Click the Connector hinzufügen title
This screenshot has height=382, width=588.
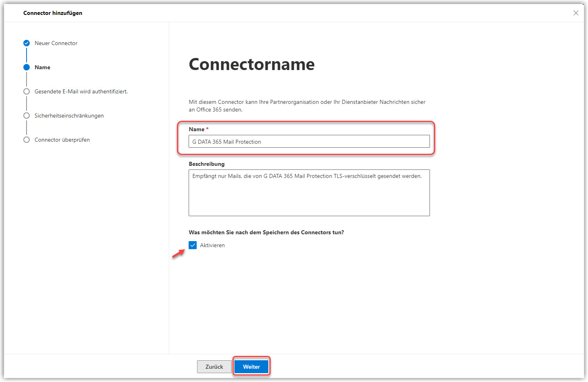(x=53, y=13)
